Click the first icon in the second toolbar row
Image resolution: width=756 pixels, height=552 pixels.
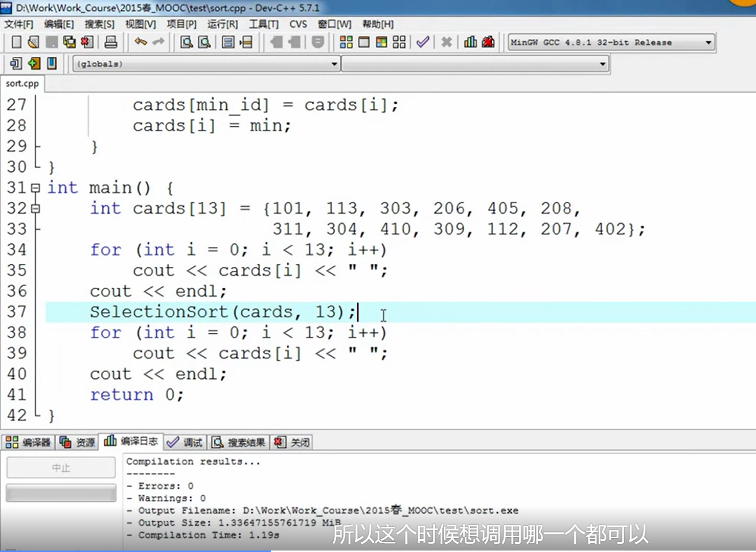pyautogui.click(x=16, y=63)
